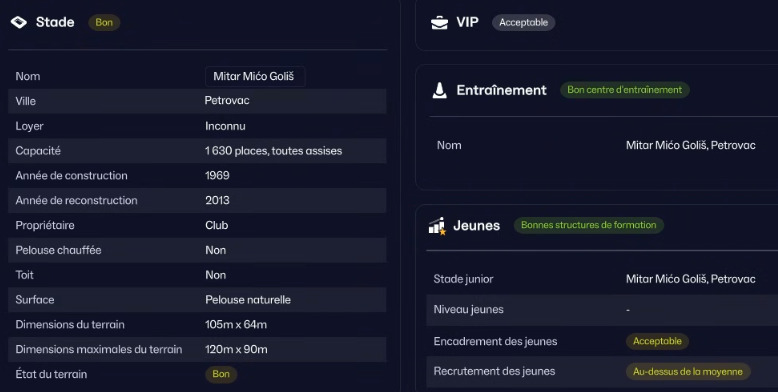778x392 pixels.
Task: Click the Stade stadium icon
Action: (x=19, y=22)
